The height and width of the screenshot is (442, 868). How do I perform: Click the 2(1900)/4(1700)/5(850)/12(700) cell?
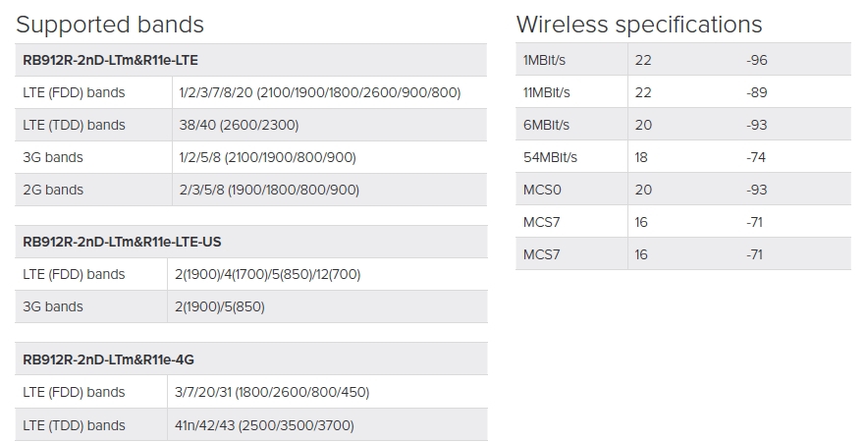(x=270, y=274)
